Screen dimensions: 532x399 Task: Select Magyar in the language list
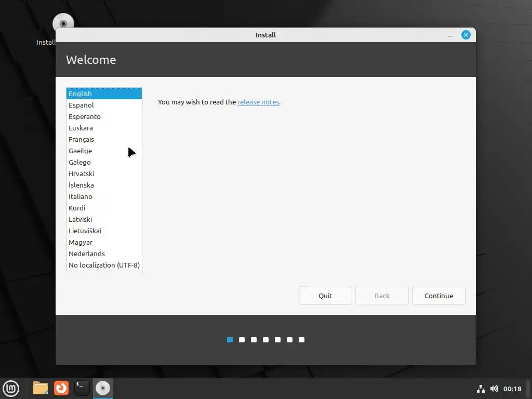pos(104,242)
